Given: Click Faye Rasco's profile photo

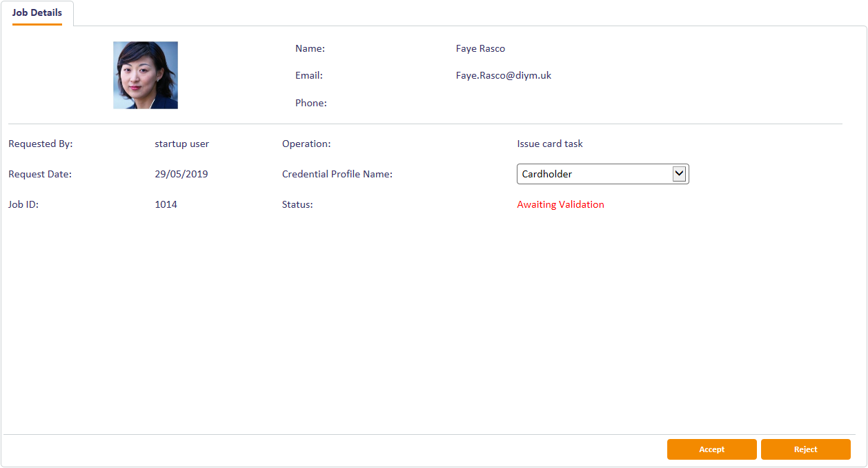Looking at the screenshot, I should tap(146, 75).
